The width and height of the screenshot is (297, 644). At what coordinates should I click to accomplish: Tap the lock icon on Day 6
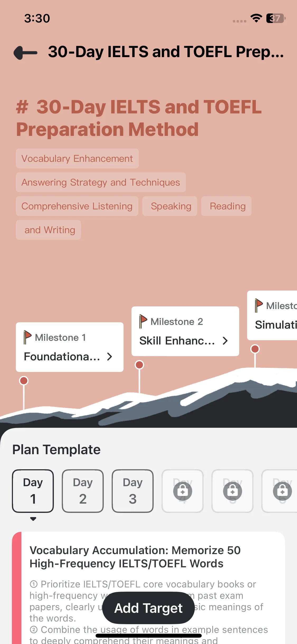pos(282,491)
